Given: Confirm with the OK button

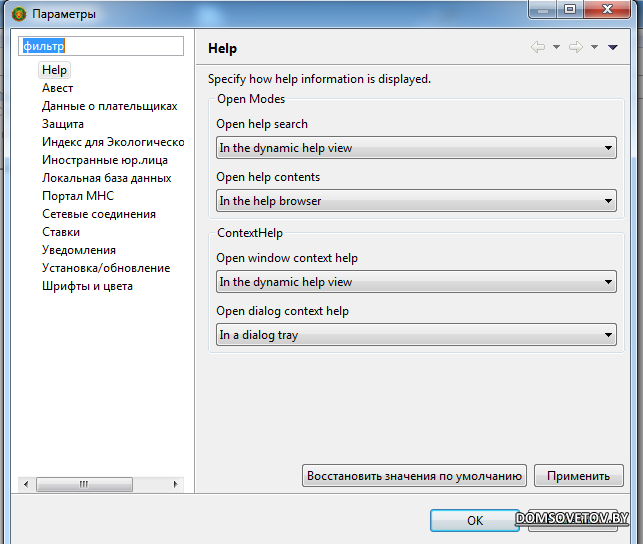Looking at the screenshot, I should click(475, 521).
